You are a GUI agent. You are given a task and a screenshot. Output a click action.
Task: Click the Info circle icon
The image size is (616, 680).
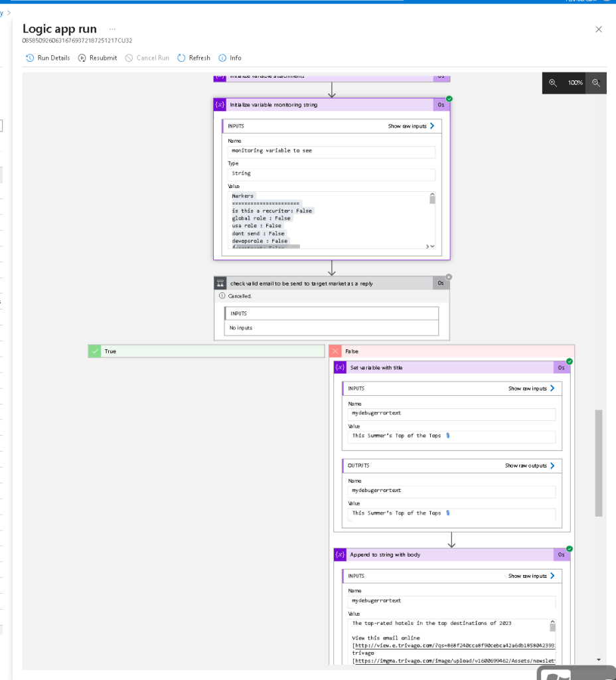click(x=222, y=58)
